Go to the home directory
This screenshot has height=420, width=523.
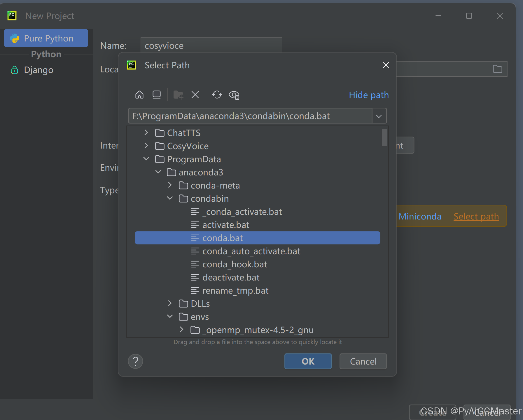coord(139,95)
